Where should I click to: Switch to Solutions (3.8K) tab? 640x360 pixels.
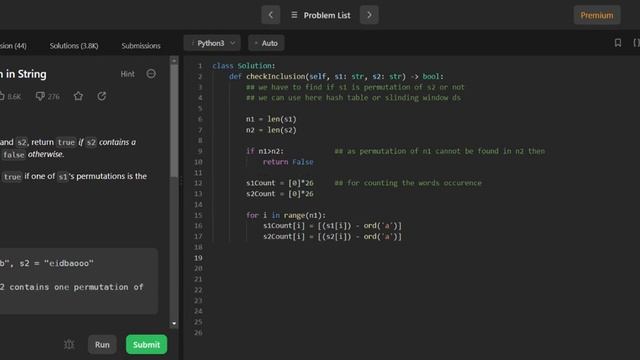[x=74, y=46]
